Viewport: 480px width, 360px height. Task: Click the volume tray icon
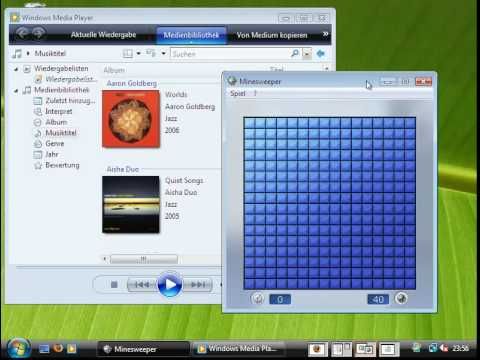[444, 348]
